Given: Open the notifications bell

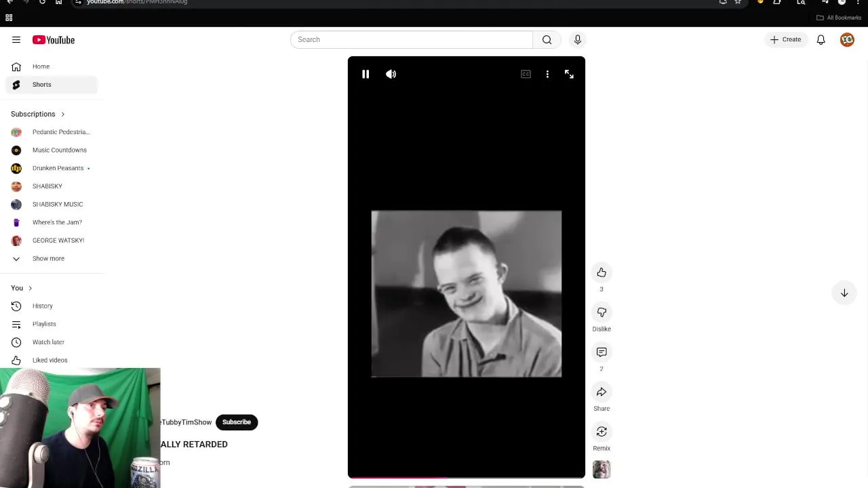Looking at the screenshot, I should pyautogui.click(x=821, y=40).
